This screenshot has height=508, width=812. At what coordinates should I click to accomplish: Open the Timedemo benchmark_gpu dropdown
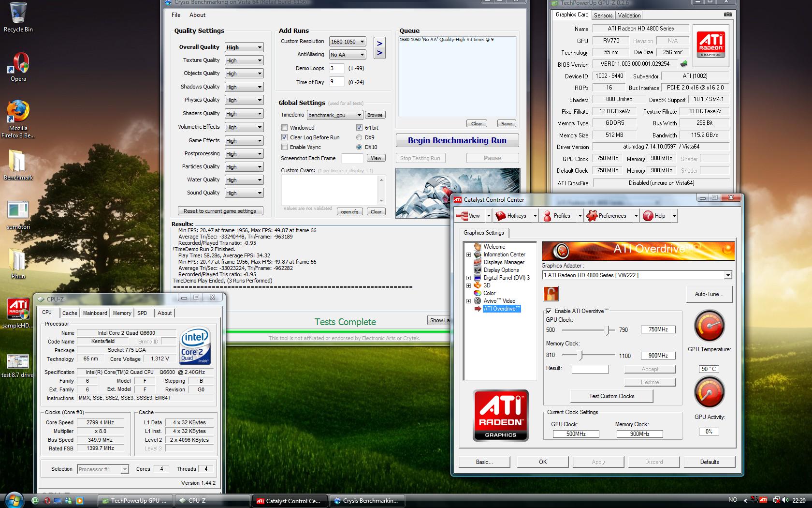point(335,115)
